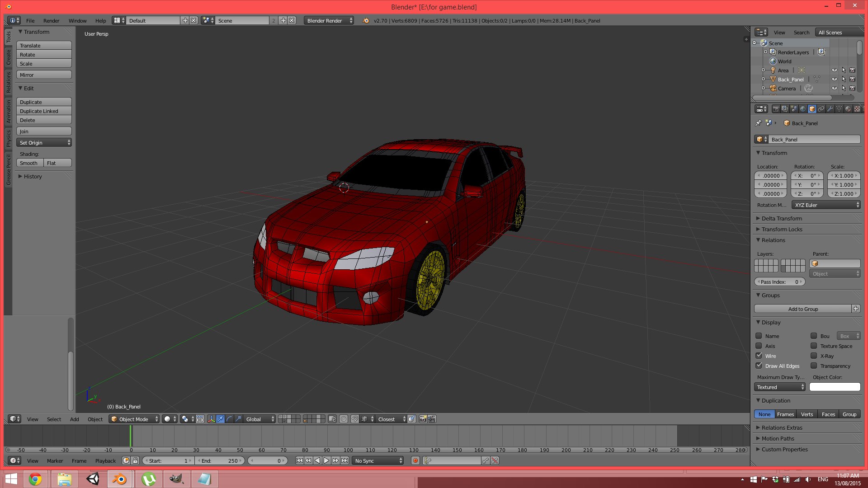Switch to the Create tab in tool shelf
This screenshot has width=868, height=488.
tap(8, 57)
